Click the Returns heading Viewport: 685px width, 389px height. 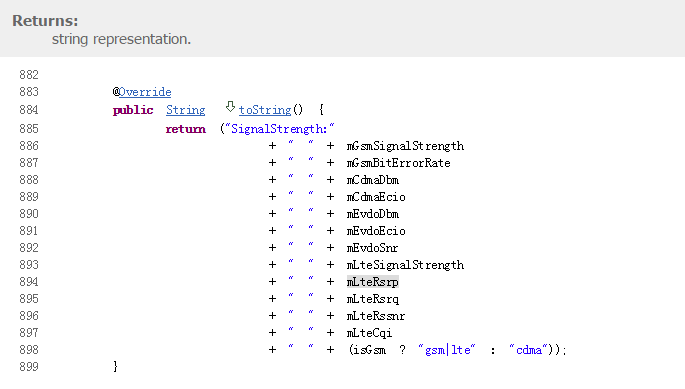click(45, 21)
